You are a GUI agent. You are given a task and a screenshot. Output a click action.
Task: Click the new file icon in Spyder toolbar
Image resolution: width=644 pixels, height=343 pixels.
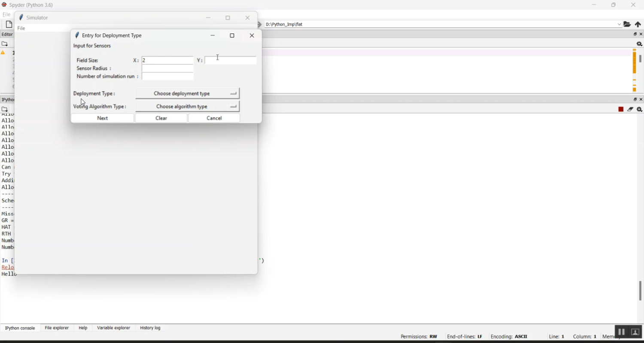[x=9, y=24]
